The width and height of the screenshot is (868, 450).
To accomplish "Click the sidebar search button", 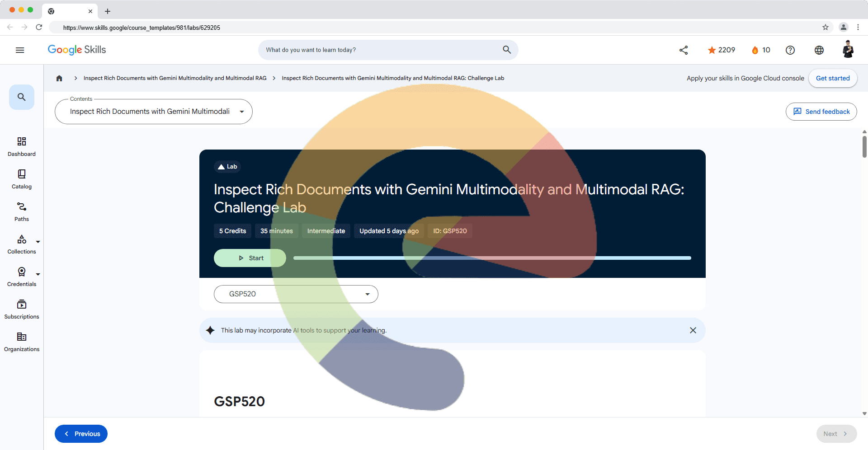I will 22,97.
